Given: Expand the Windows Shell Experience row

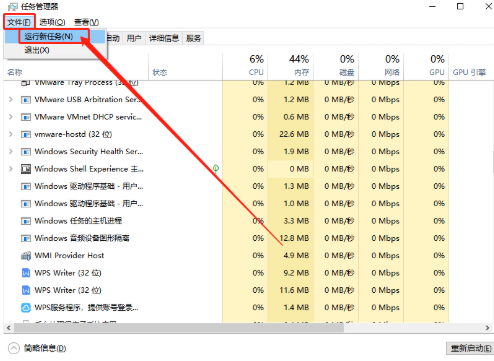Looking at the screenshot, I should click(x=11, y=169).
